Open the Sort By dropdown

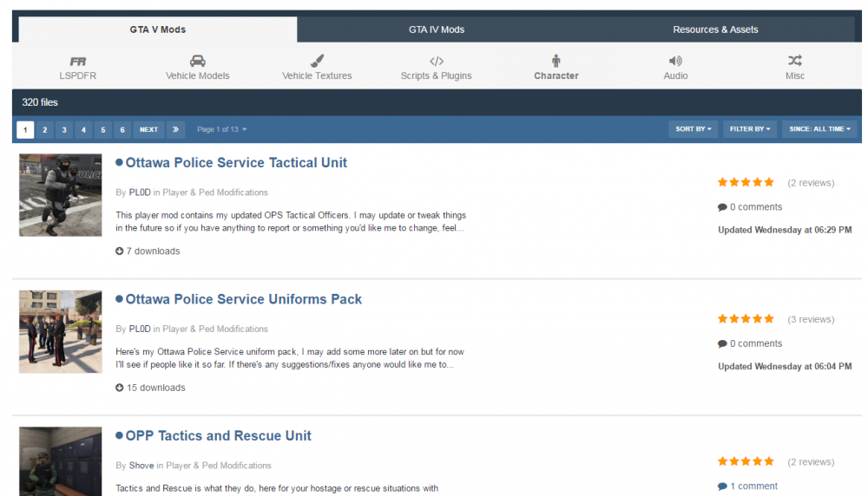693,129
